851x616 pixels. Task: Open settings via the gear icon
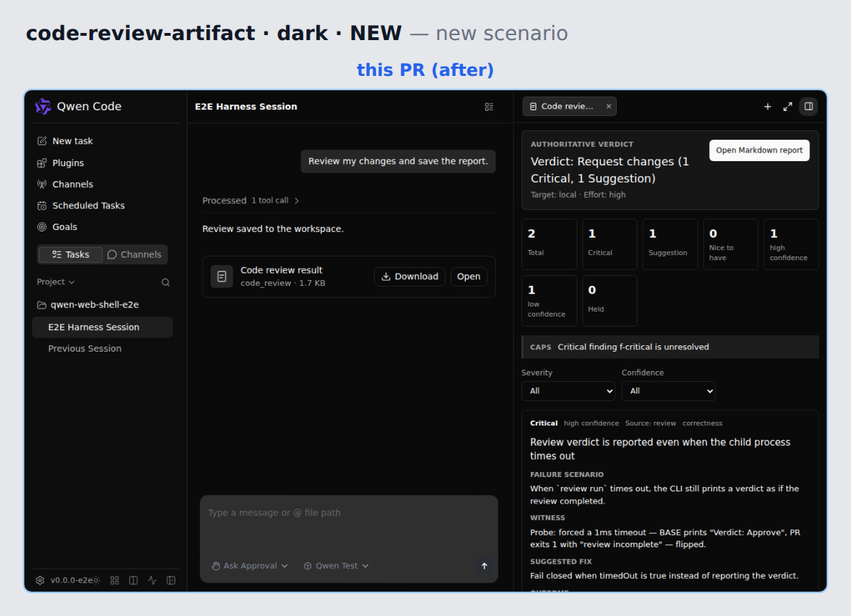pyautogui.click(x=40, y=580)
